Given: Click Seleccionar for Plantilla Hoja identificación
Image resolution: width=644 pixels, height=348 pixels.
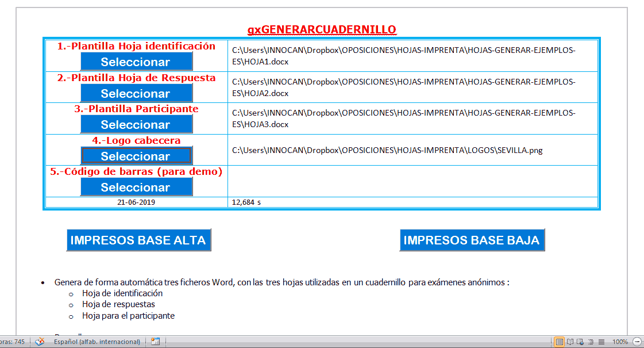Looking at the screenshot, I should [136, 62].
